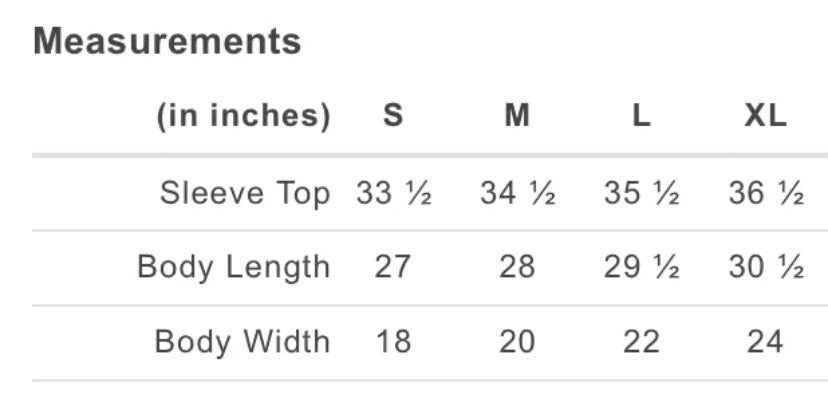Select the M size column header
The height and width of the screenshot is (413, 828).
(517, 116)
